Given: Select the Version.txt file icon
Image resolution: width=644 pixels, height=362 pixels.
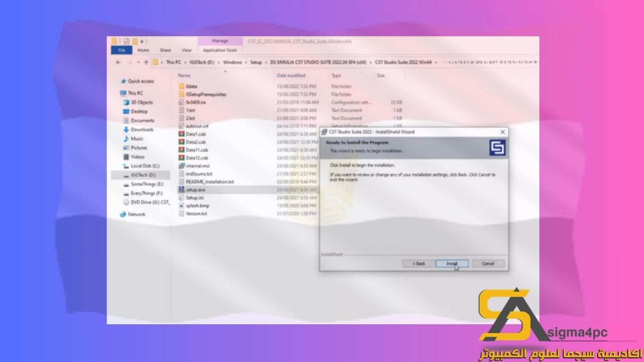Looking at the screenshot, I should [182, 214].
